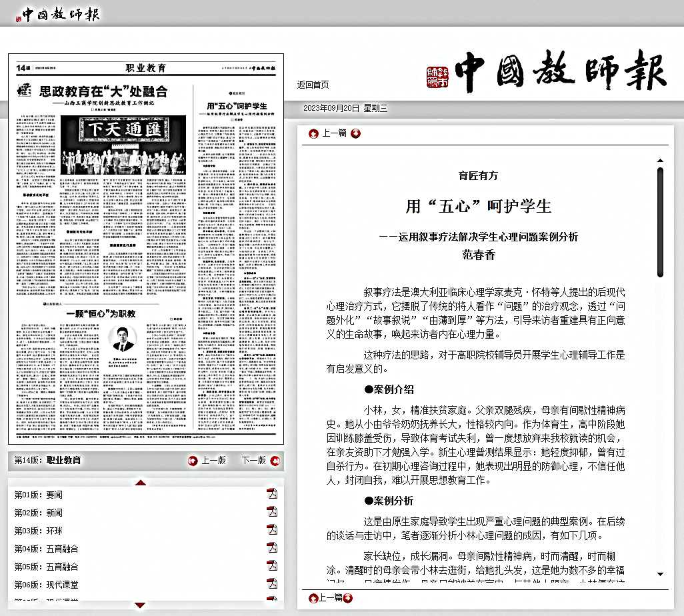
Task: Click the red left-arrow icon beside 上一版
Action: [193, 461]
